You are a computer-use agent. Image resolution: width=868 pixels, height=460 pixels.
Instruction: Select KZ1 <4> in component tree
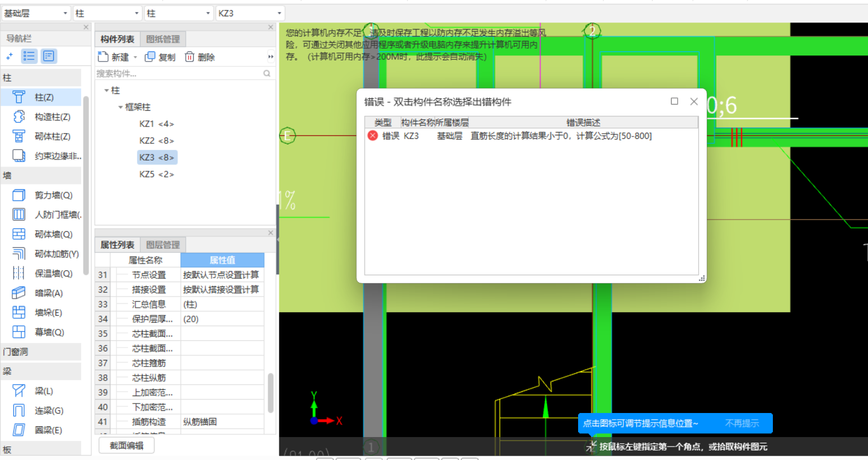157,124
